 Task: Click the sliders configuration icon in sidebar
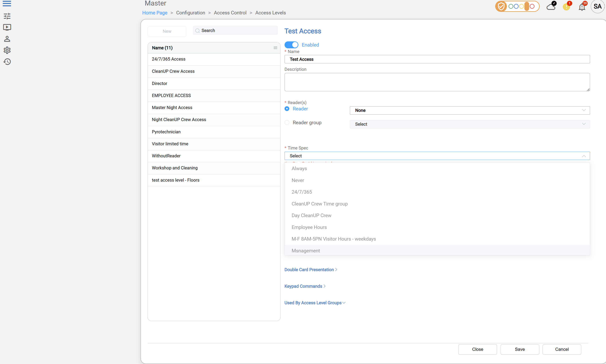point(7,16)
